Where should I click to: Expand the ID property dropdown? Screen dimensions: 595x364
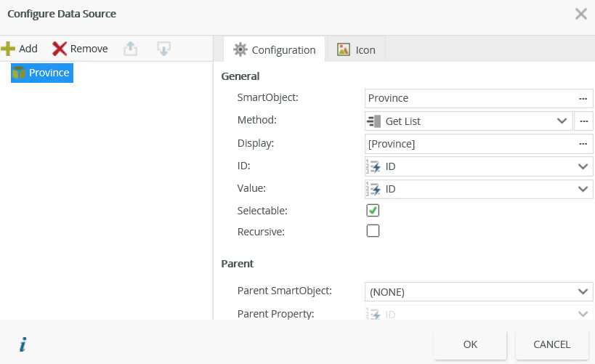[479, 166]
